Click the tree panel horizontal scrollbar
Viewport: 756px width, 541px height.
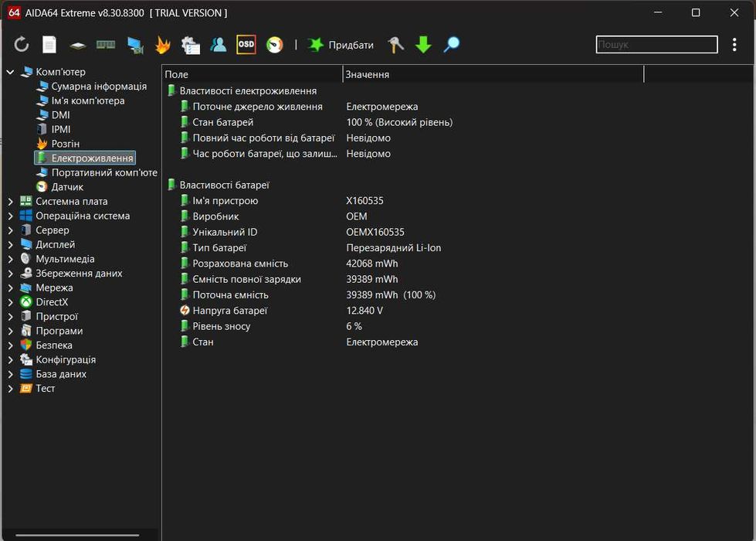77,535
